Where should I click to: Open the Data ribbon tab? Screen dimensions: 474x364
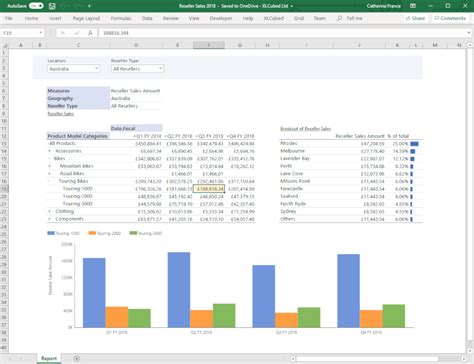tap(147, 18)
